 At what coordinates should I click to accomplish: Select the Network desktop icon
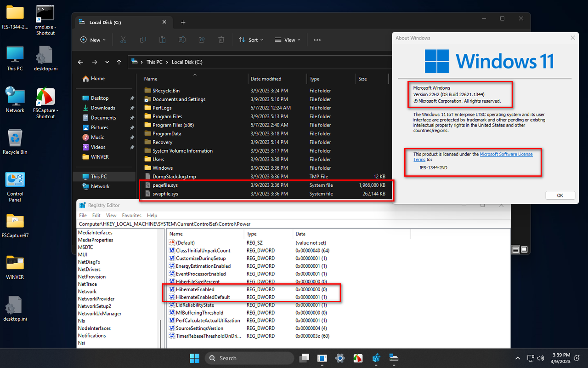(x=15, y=100)
